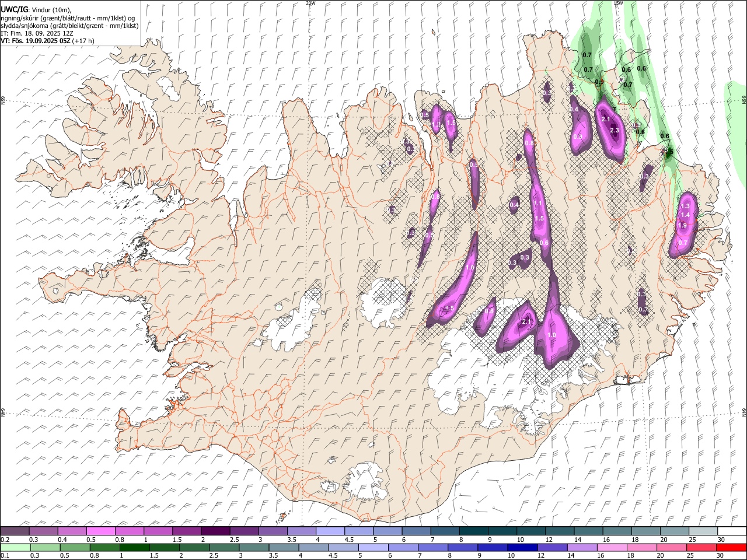Choose the deep blue lower swatch starting at 10
The image size is (747, 560).
tap(522, 547)
